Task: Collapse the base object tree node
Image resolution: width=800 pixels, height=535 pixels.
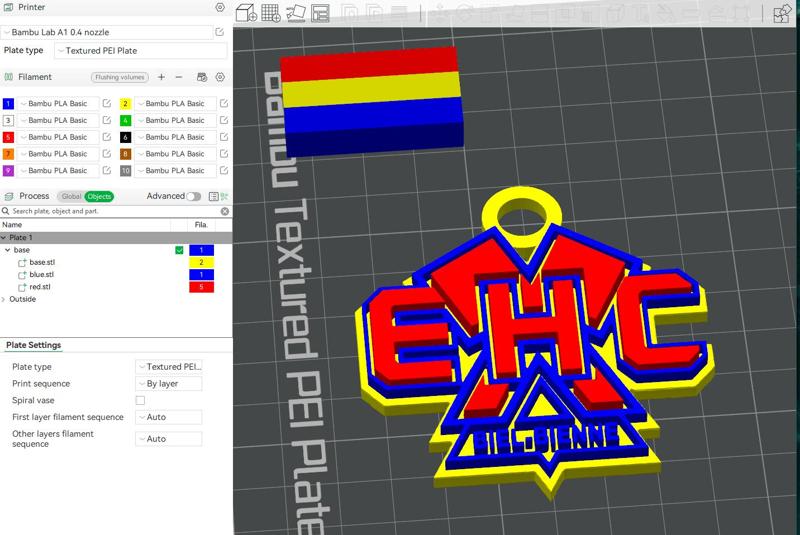Action: tap(8, 250)
